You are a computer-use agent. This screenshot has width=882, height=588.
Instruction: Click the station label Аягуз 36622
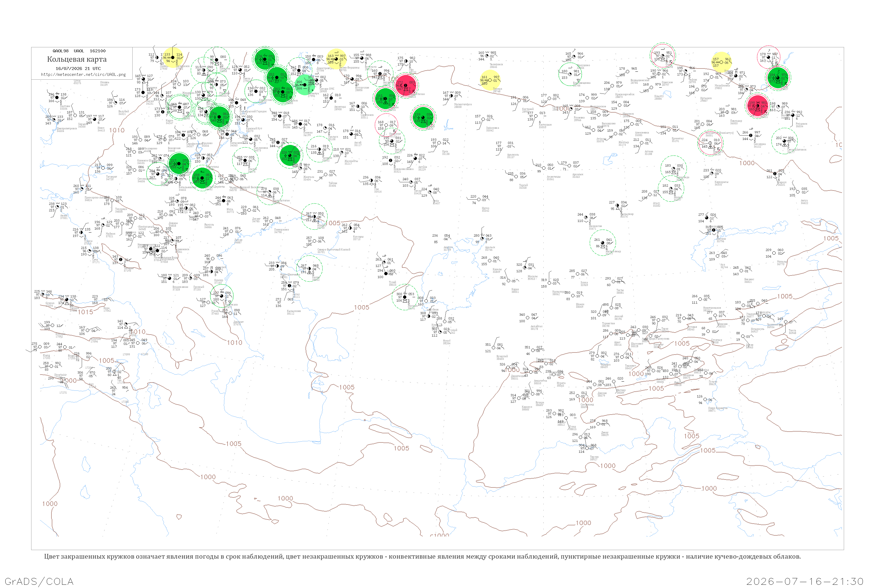(804, 202)
